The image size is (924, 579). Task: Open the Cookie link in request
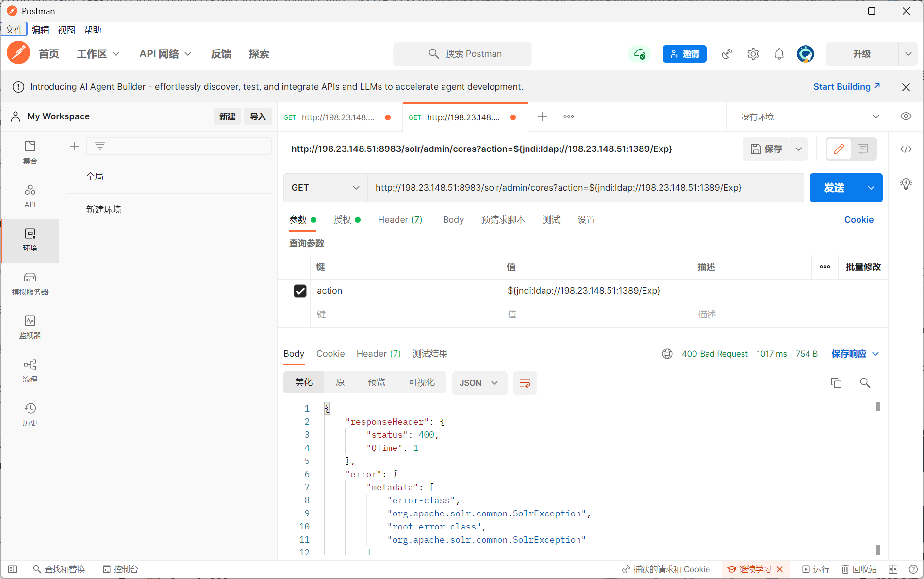coord(859,220)
